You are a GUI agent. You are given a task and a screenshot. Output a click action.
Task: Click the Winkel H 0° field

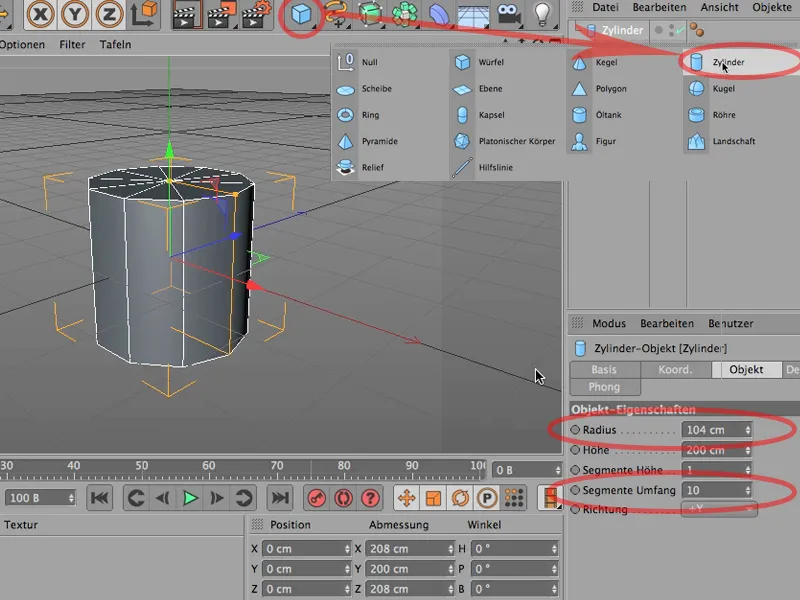515,548
